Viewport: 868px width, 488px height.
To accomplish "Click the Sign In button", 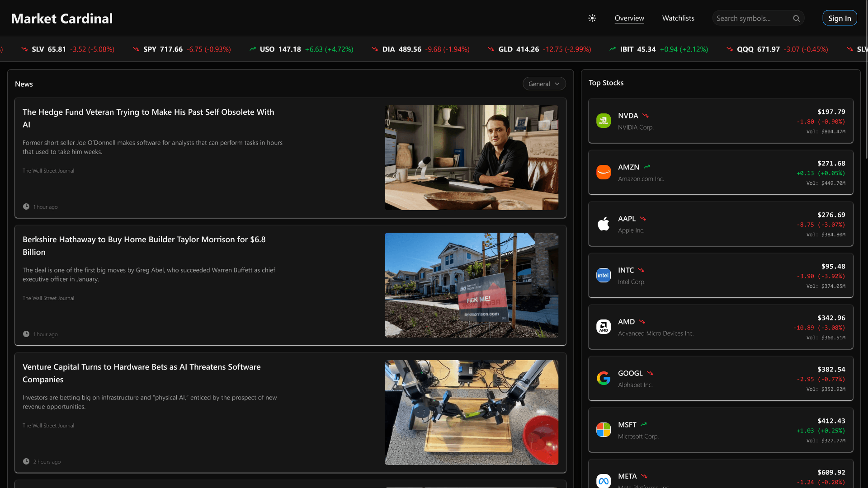I will pos(840,18).
